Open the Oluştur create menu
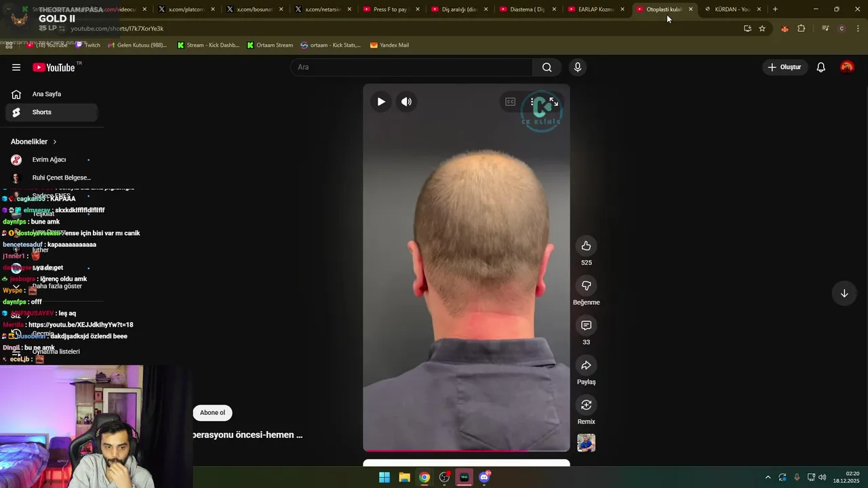This screenshot has height=488, width=868. [784, 67]
